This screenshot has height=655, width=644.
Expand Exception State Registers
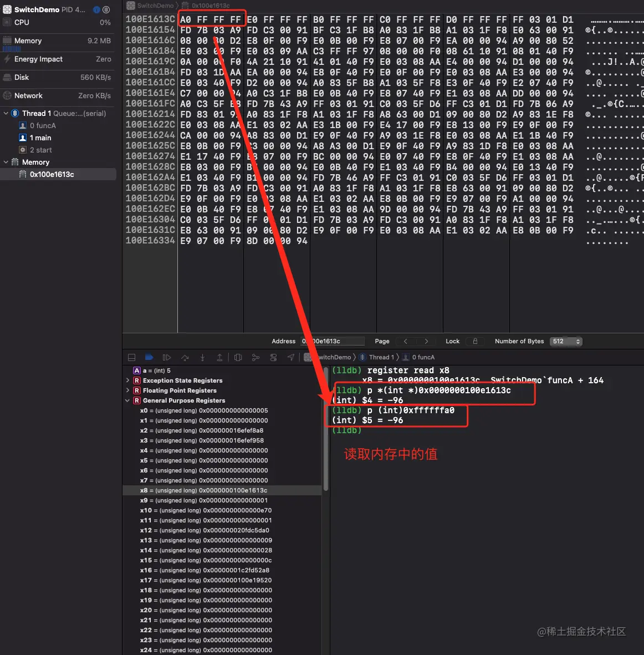pos(127,380)
